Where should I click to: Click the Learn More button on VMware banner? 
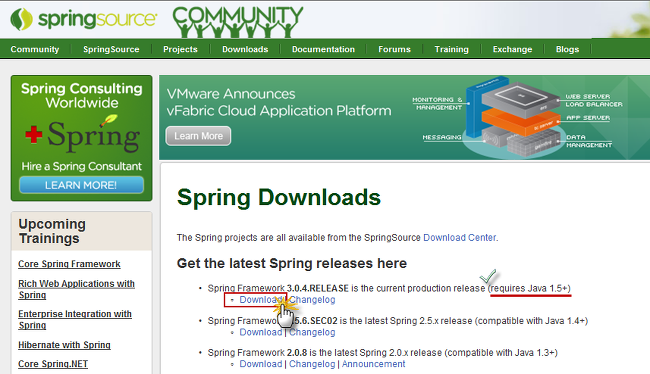coord(198,136)
